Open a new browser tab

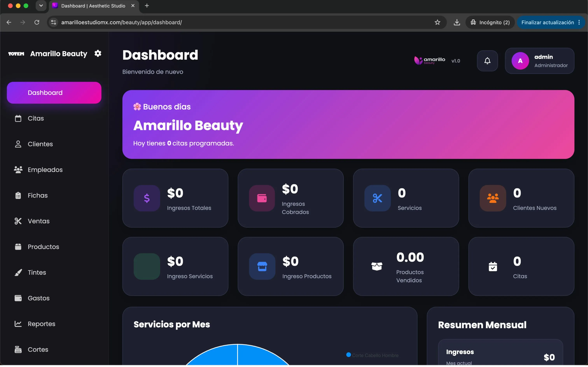(147, 6)
